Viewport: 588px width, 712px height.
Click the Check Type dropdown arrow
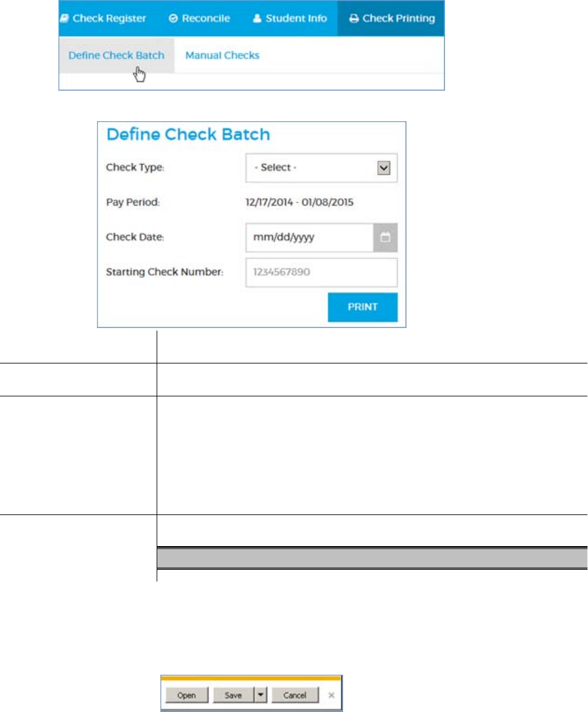tap(384, 168)
